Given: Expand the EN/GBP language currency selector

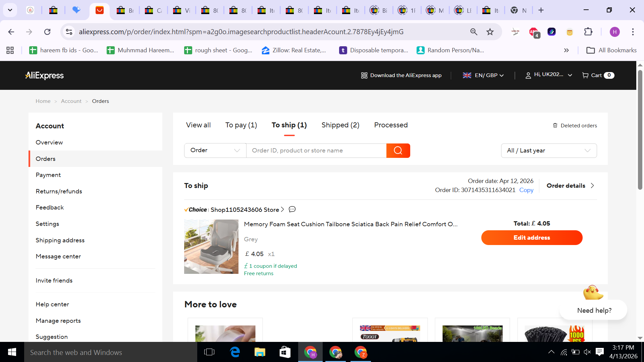Looking at the screenshot, I should coord(483,75).
